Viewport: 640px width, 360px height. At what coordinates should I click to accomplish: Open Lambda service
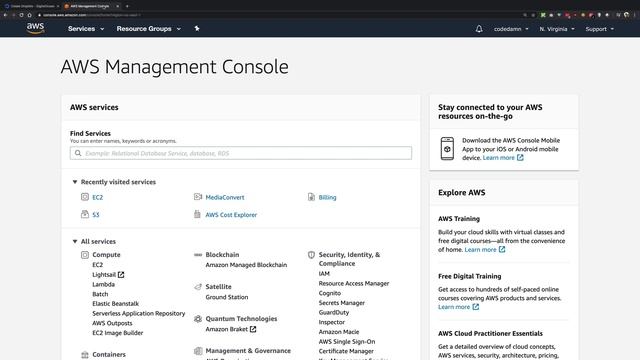[x=103, y=284]
